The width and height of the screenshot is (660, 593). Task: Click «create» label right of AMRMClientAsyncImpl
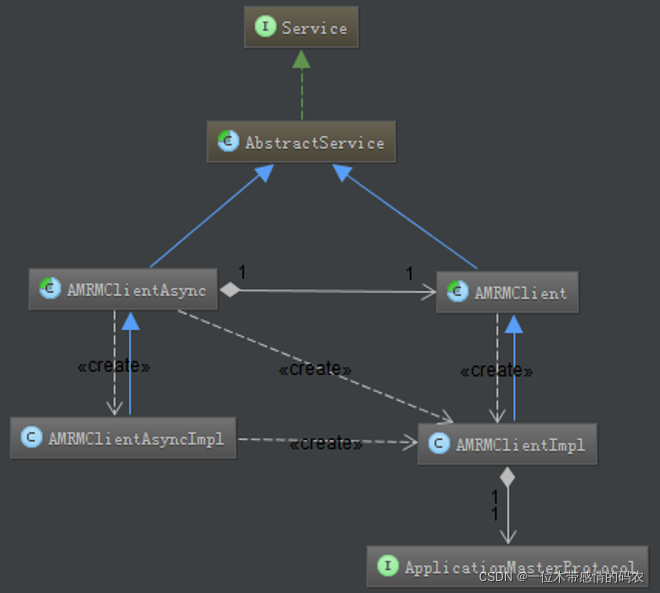pyautogui.click(x=326, y=443)
